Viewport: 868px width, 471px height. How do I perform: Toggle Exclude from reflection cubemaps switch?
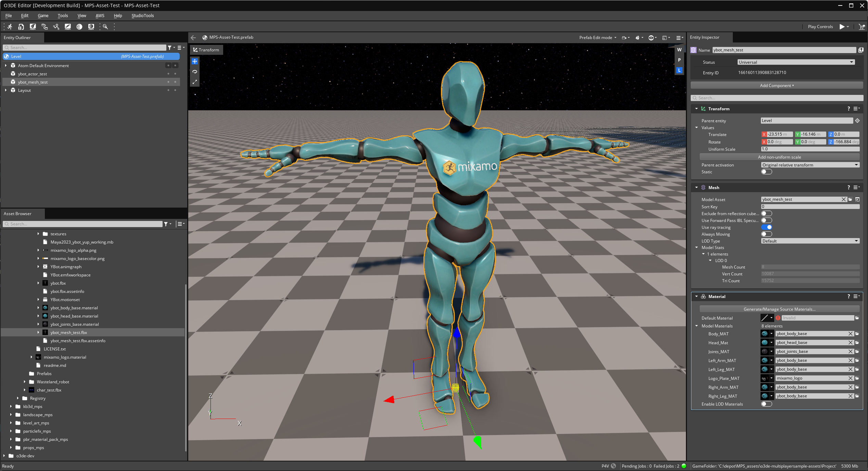(767, 214)
